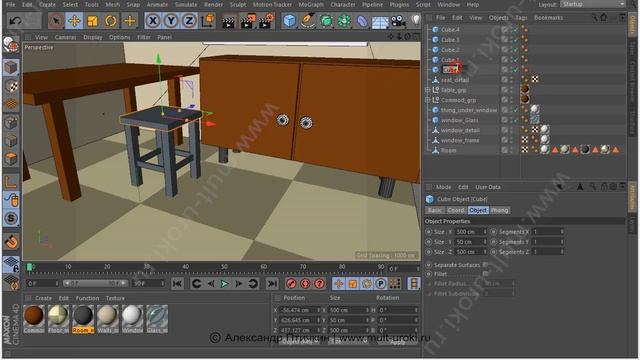
Task: Select the Cube.4 object
Action: tap(450, 30)
